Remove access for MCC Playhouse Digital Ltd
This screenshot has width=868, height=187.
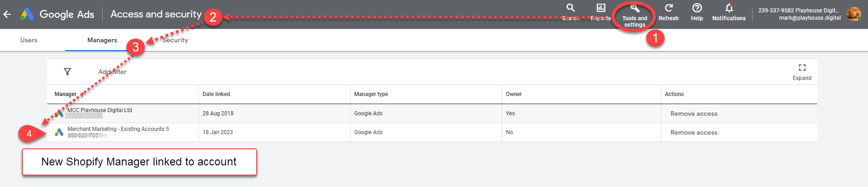[694, 113]
